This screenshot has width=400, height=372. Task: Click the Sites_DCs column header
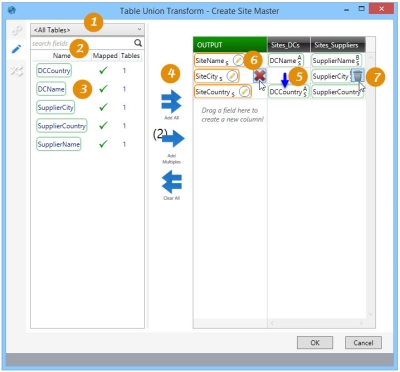click(x=289, y=45)
